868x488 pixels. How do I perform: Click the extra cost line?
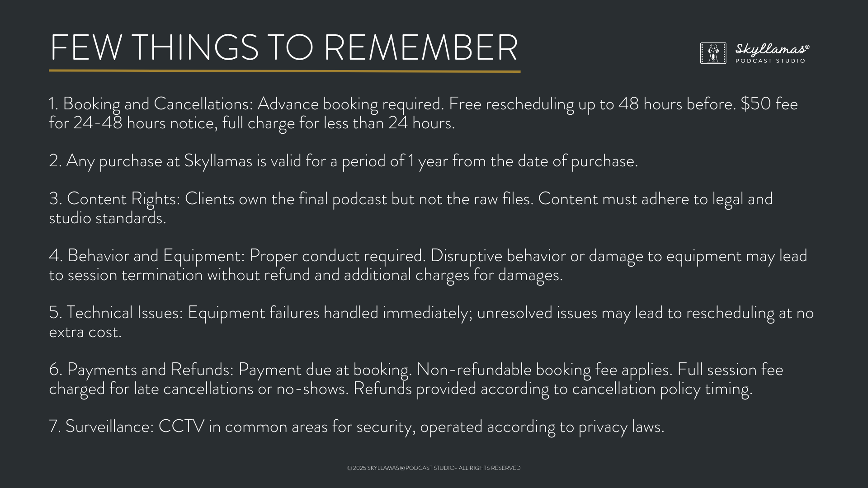point(85,332)
